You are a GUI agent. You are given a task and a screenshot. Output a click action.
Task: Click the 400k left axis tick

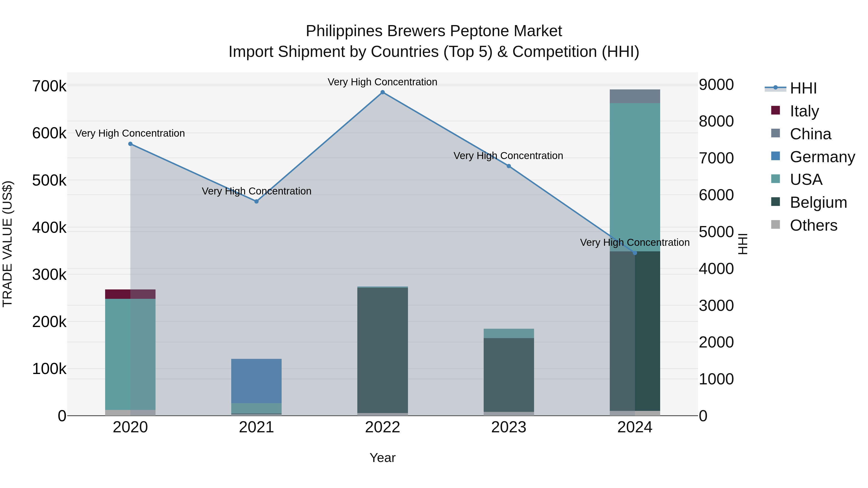49,228
